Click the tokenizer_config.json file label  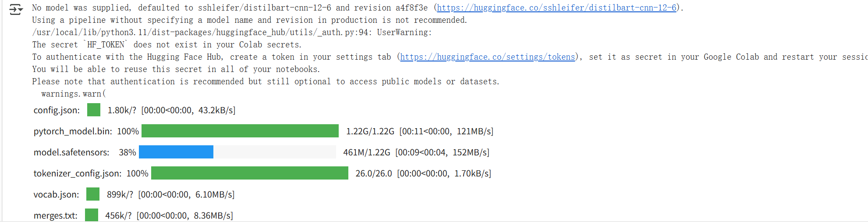click(x=78, y=173)
